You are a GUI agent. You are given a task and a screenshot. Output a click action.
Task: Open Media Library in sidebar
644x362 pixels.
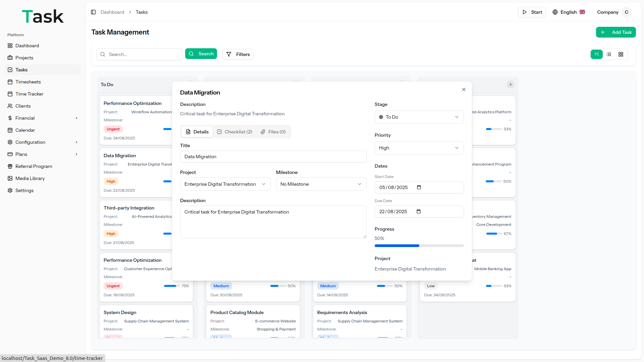(30, 178)
